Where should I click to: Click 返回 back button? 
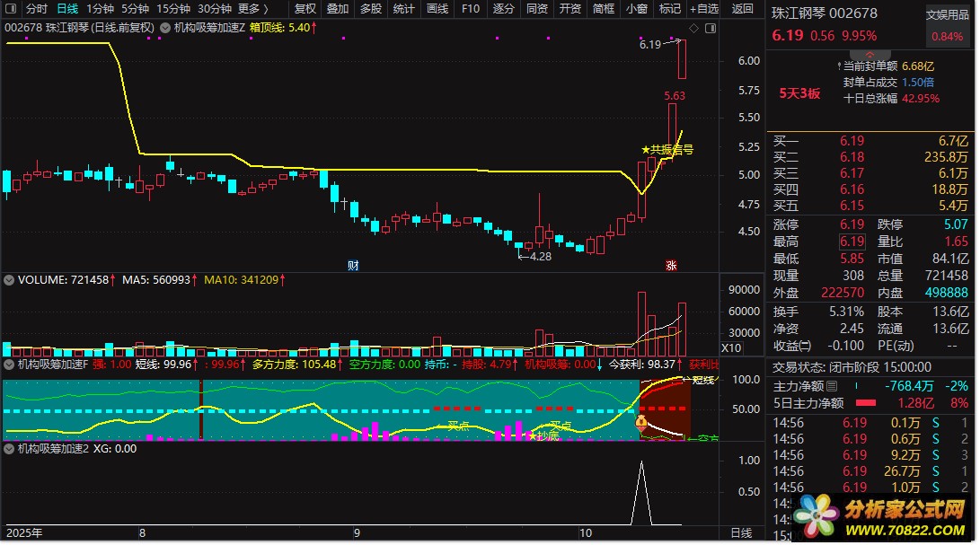(742, 9)
